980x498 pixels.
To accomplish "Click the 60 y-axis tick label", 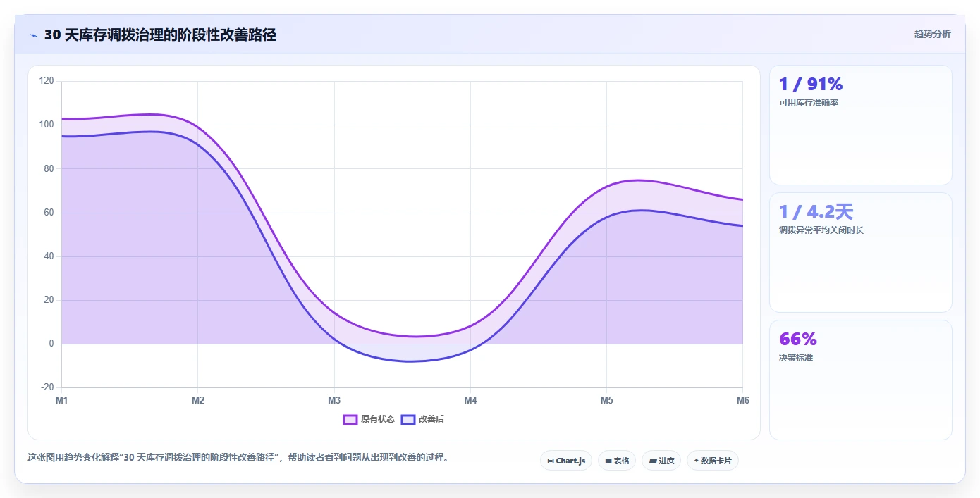I will (x=49, y=213).
